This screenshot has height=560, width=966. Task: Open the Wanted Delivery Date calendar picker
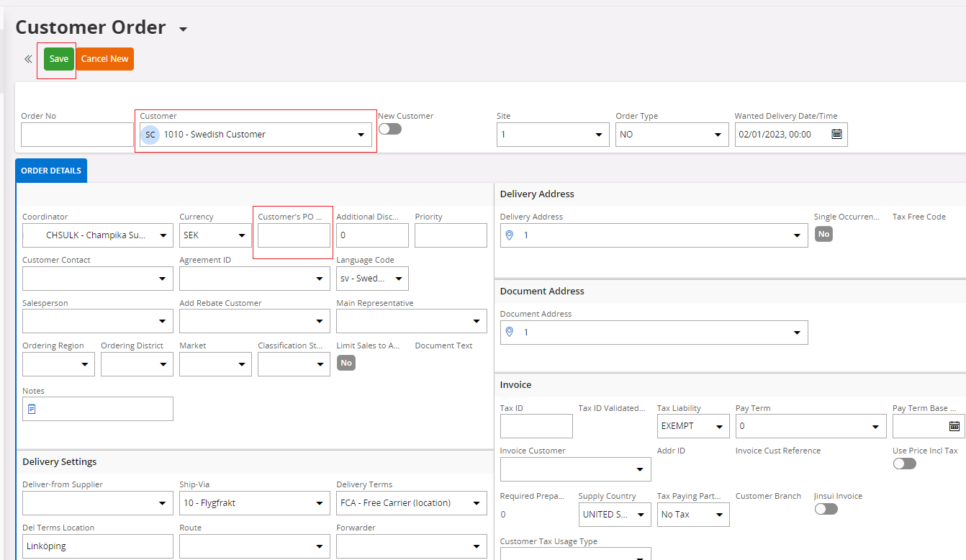tap(836, 135)
